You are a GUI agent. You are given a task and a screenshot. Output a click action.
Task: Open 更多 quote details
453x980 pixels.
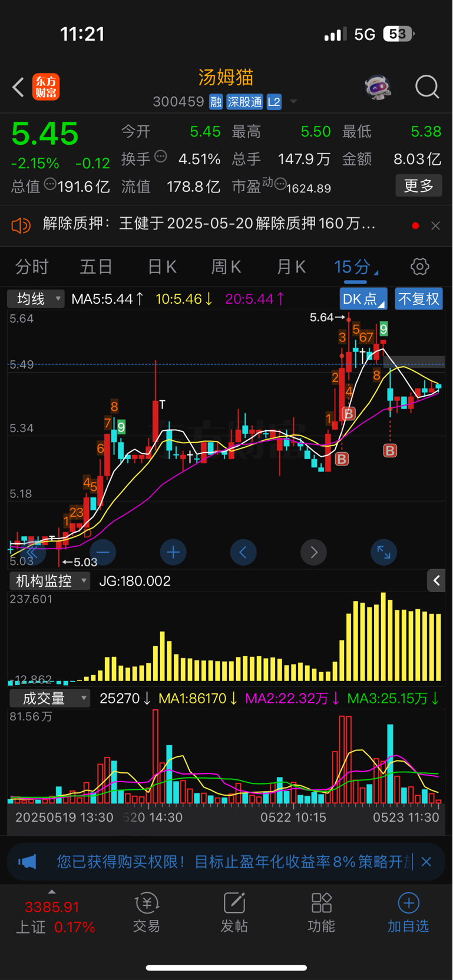[419, 186]
